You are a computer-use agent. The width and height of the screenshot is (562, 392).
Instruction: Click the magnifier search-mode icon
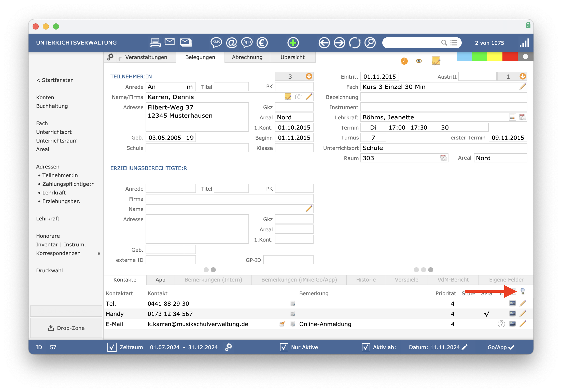pyautogui.click(x=370, y=43)
